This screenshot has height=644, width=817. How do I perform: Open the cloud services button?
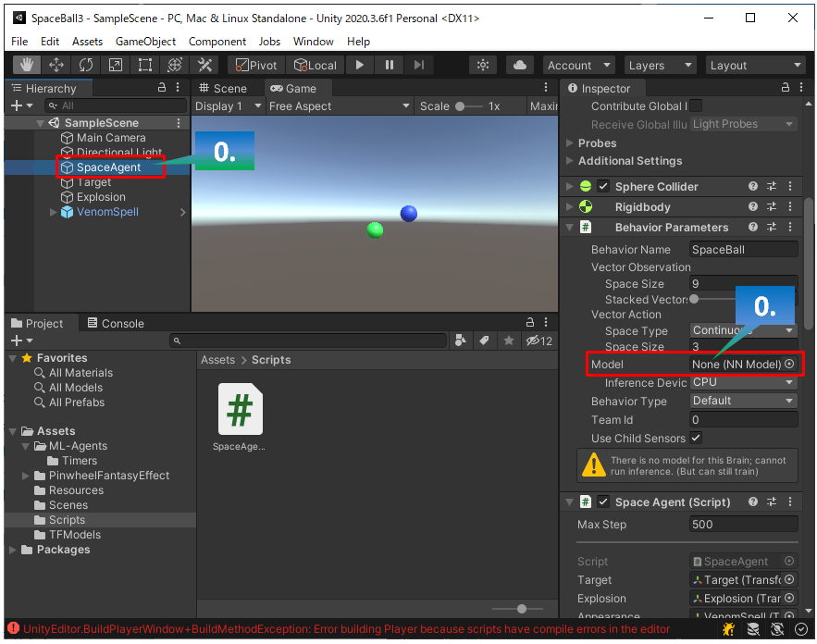tap(519, 65)
